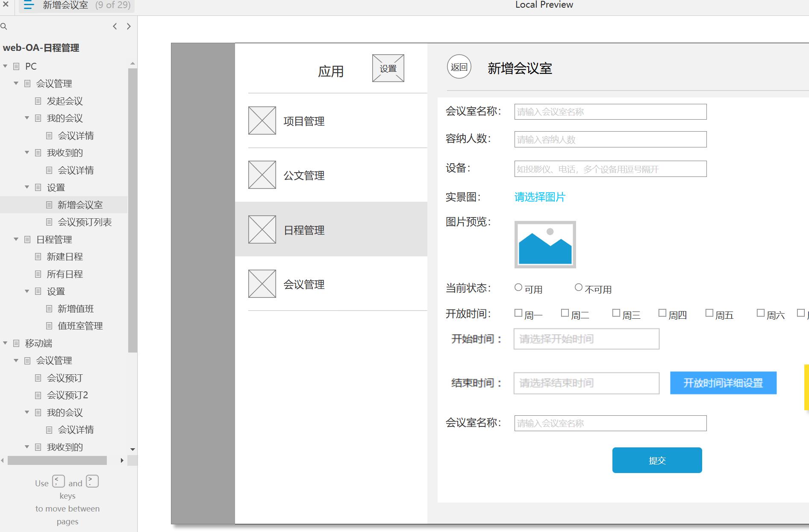Collapse the PC tree node
809x532 pixels.
click(x=5, y=66)
